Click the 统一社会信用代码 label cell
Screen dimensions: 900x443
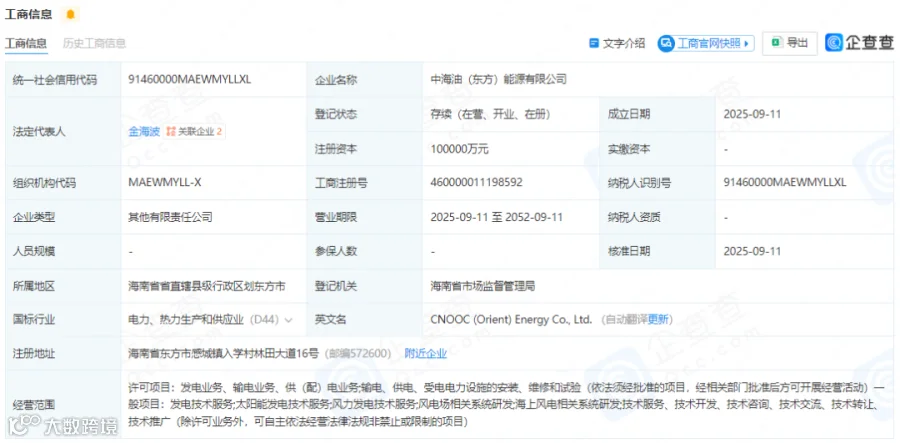point(63,80)
